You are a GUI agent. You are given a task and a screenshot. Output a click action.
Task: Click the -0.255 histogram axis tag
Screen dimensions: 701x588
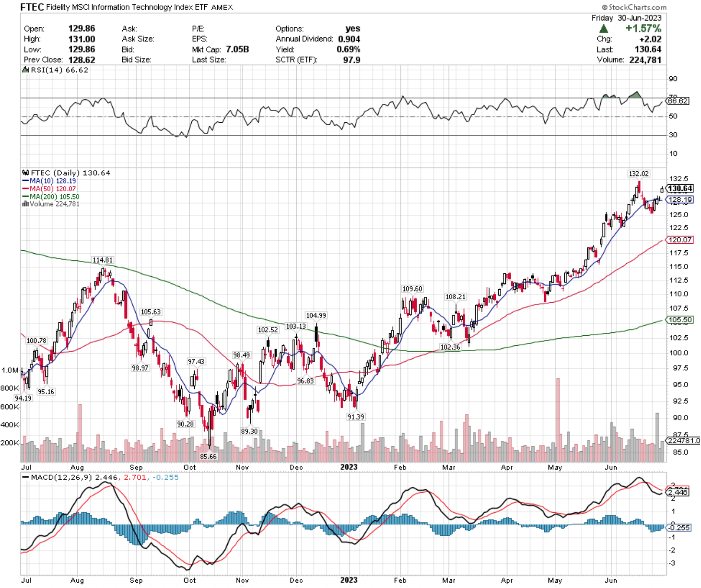click(679, 528)
